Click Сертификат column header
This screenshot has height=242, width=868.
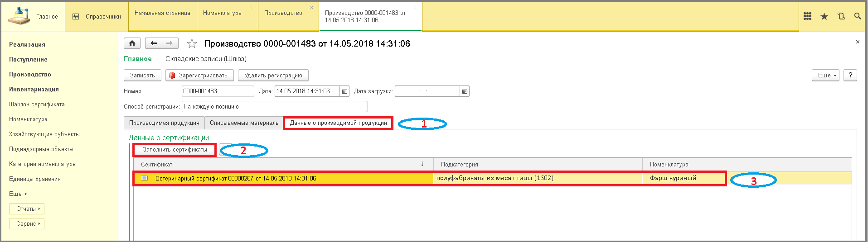point(284,164)
